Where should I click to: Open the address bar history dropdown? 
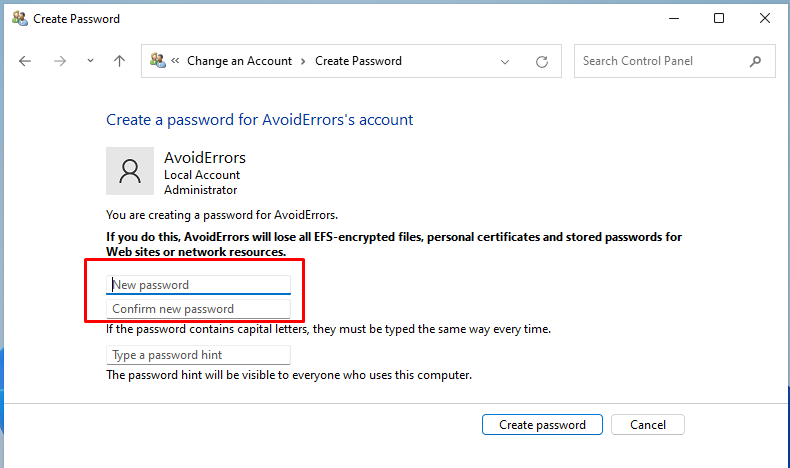[507, 61]
